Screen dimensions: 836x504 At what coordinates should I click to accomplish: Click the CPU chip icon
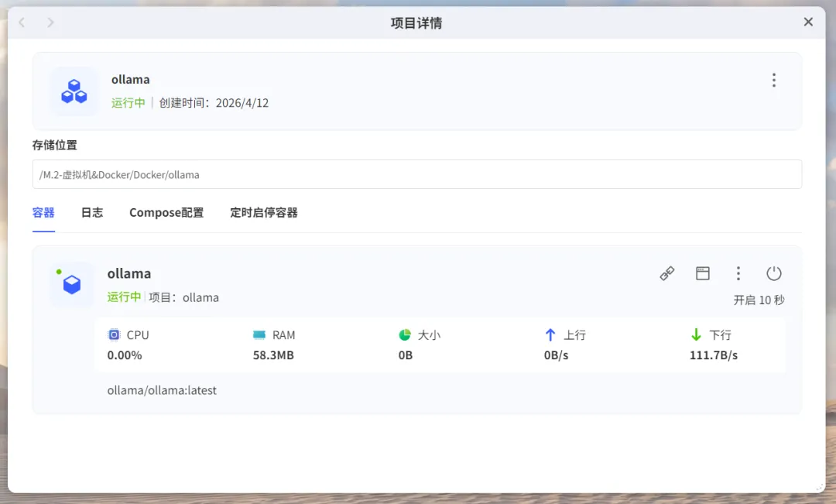pos(114,335)
